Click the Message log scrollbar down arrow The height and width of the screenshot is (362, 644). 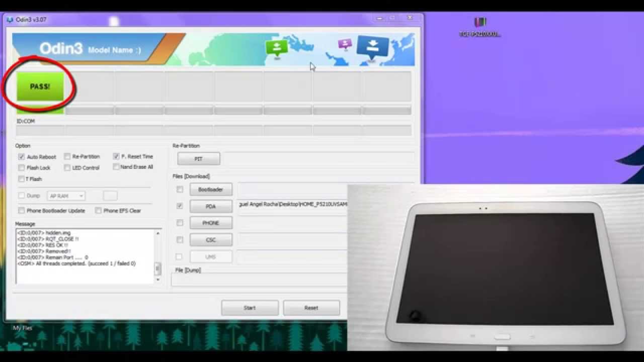[157, 280]
